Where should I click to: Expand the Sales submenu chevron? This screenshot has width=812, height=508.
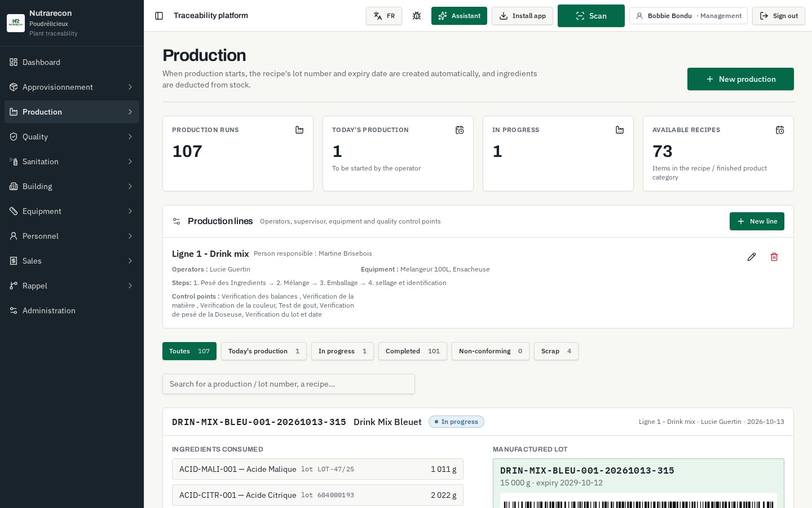tap(130, 261)
